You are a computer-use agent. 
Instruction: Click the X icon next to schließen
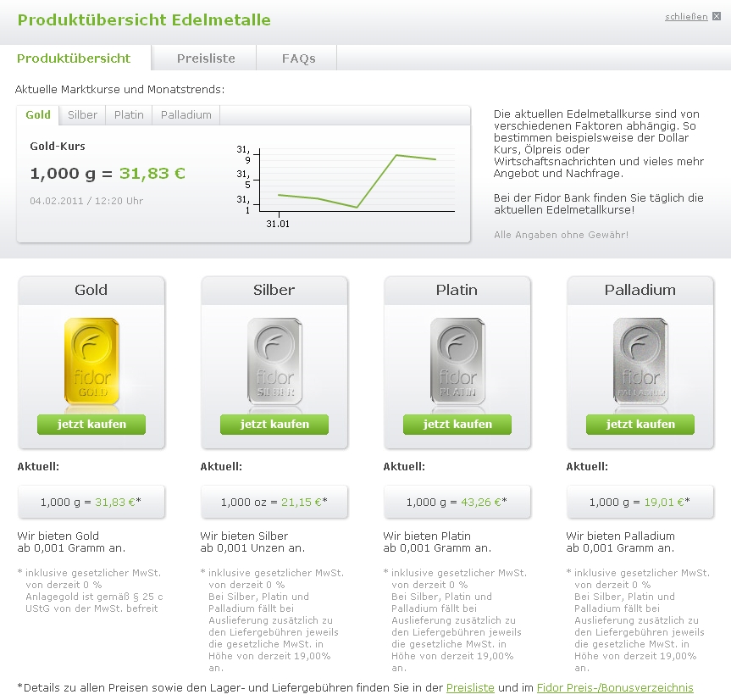click(717, 16)
